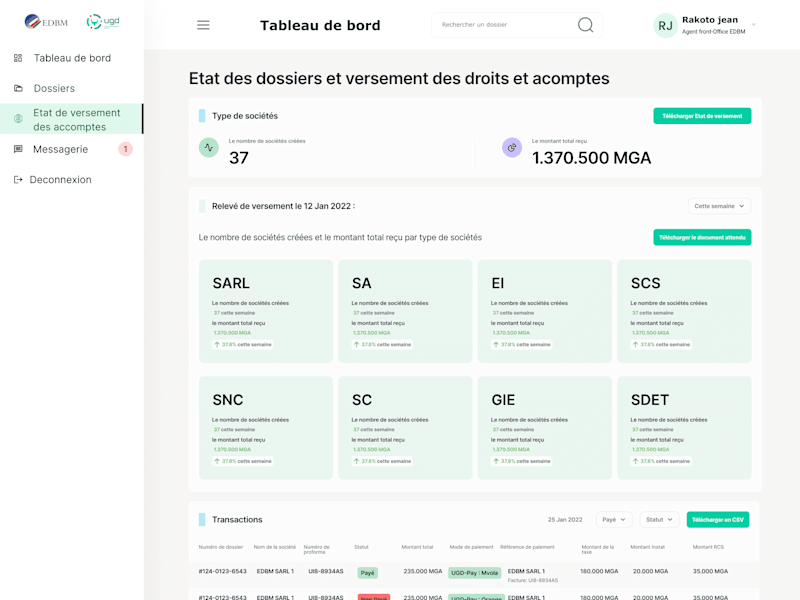Focus the Rechercher un dossier field
The height and width of the screenshot is (600, 800).
pyautogui.click(x=517, y=24)
